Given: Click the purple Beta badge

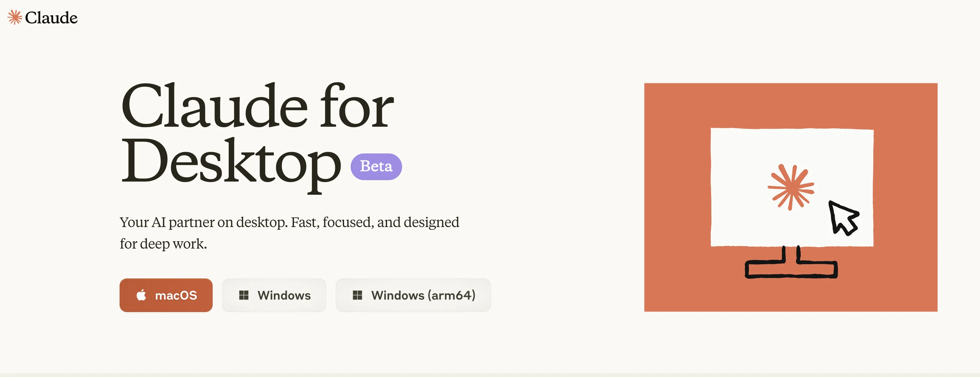Looking at the screenshot, I should (376, 167).
